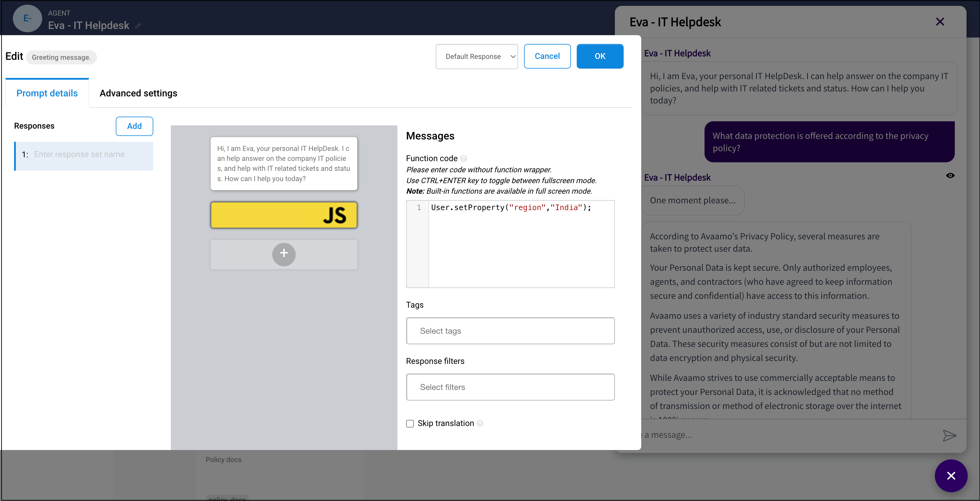The height and width of the screenshot is (501, 980).
Task: Open the Default Response dropdown
Action: 477,56
